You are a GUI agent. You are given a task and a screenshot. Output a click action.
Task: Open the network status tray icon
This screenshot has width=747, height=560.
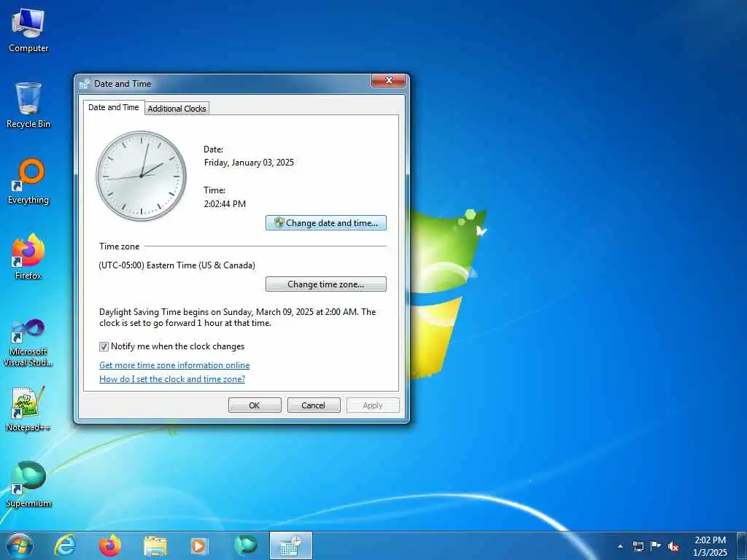(638, 546)
